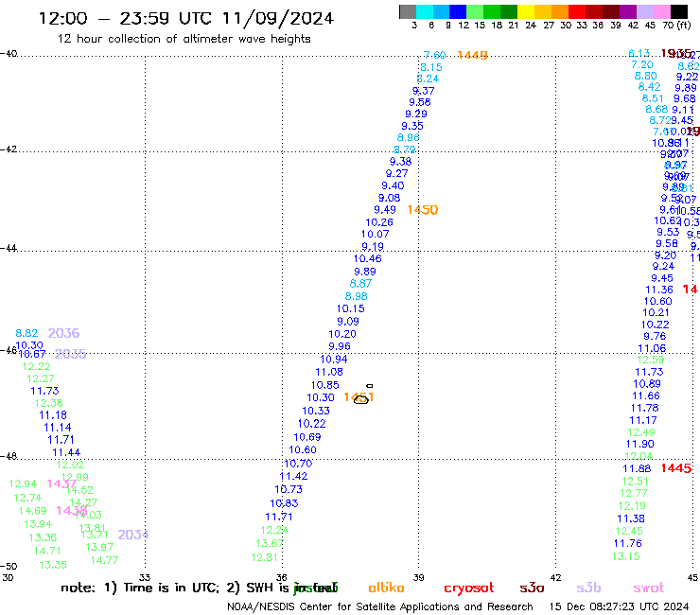
Task: Select the 's3b' satellite legend label
Action: [x=588, y=588]
